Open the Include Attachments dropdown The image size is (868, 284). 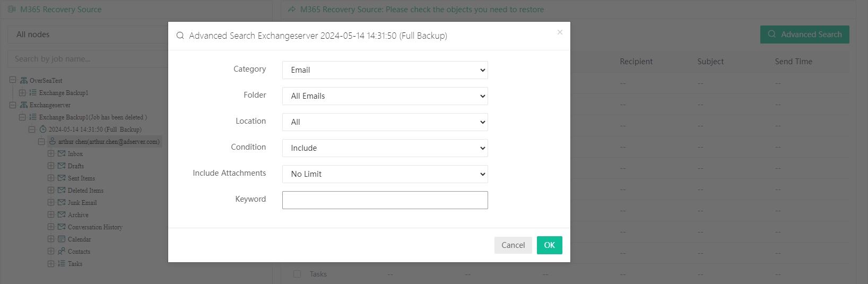coord(385,174)
